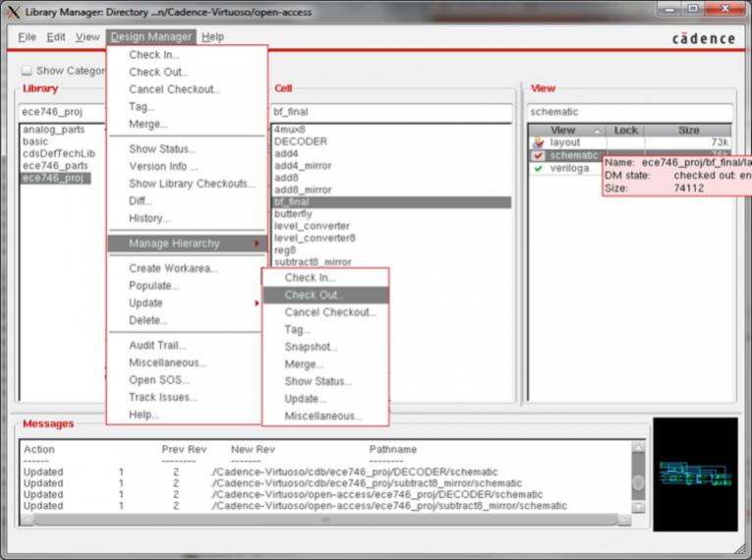Click the X window icon in title bar

click(14, 12)
